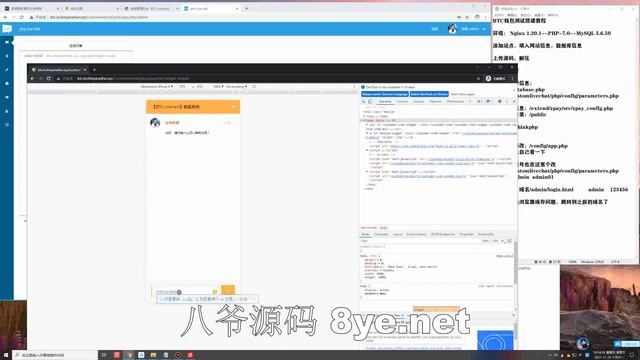Image resolution: width=640 pixels, height=360 pixels.
Task: Click the rotate icon in device toolbar
Action: (254, 87)
